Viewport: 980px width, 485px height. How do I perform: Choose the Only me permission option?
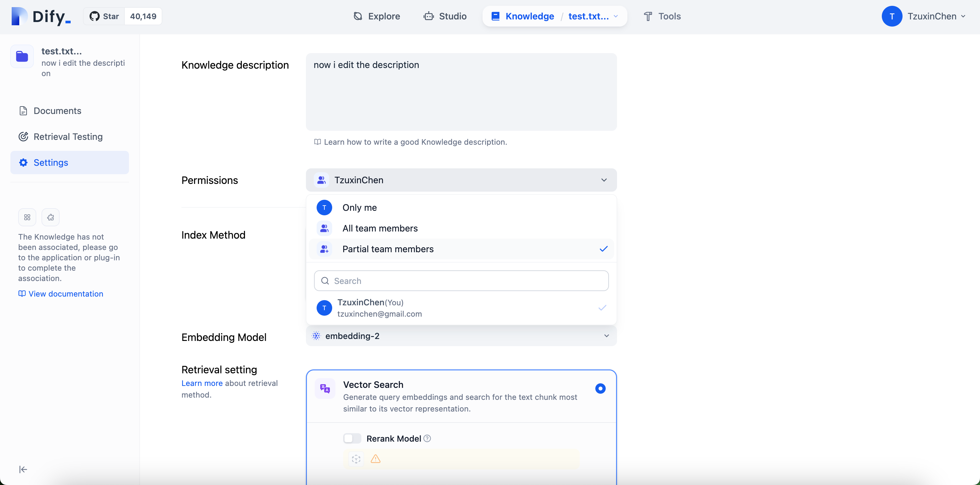(359, 208)
